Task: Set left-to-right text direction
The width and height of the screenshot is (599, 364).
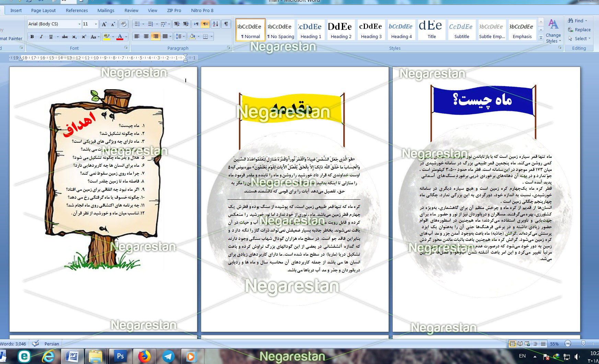Action: point(196,24)
